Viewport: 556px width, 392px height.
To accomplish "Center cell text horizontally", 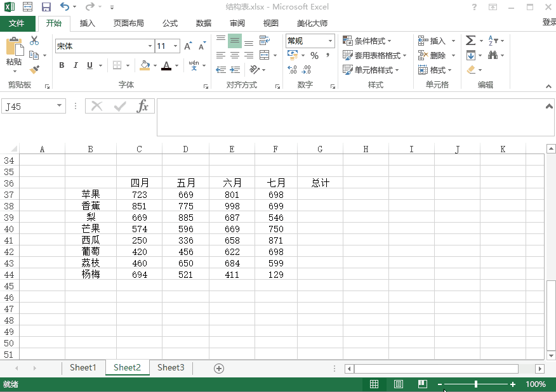I will [x=235, y=55].
